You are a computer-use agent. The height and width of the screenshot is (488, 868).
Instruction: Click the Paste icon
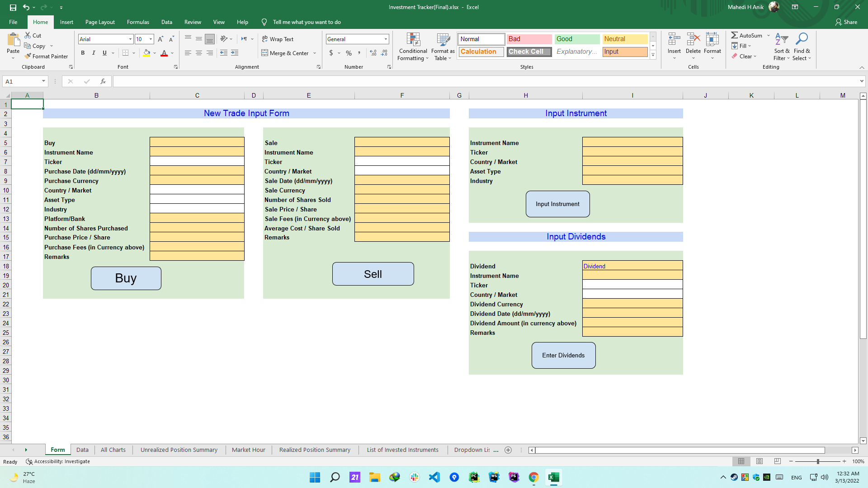(x=13, y=41)
